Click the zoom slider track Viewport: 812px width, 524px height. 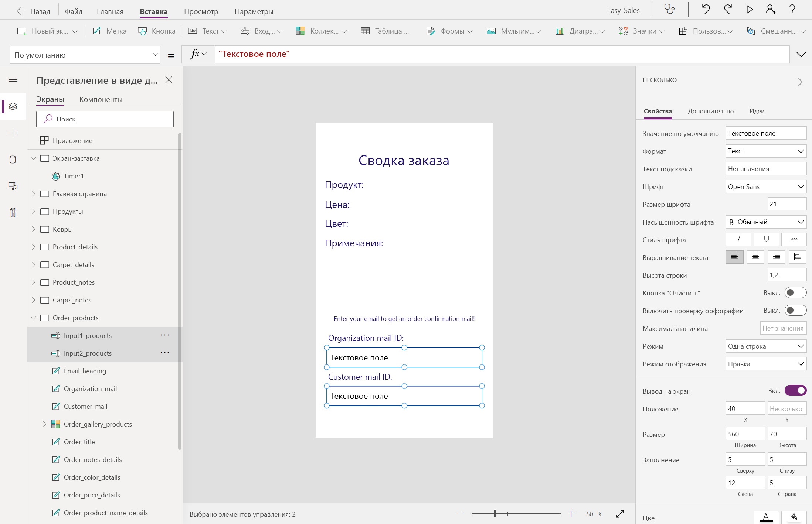tap(532, 514)
